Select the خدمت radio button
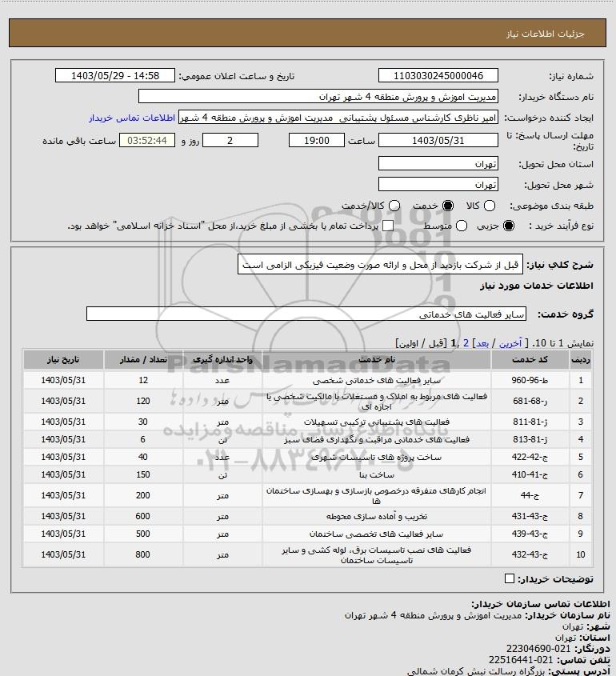This screenshot has width=616, height=676. 448,206
